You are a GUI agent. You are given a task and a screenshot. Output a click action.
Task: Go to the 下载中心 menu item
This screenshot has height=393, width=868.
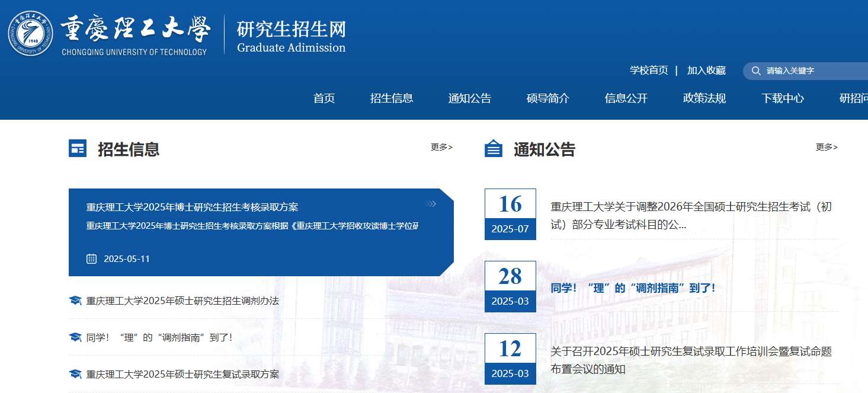pyautogui.click(x=783, y=98)
